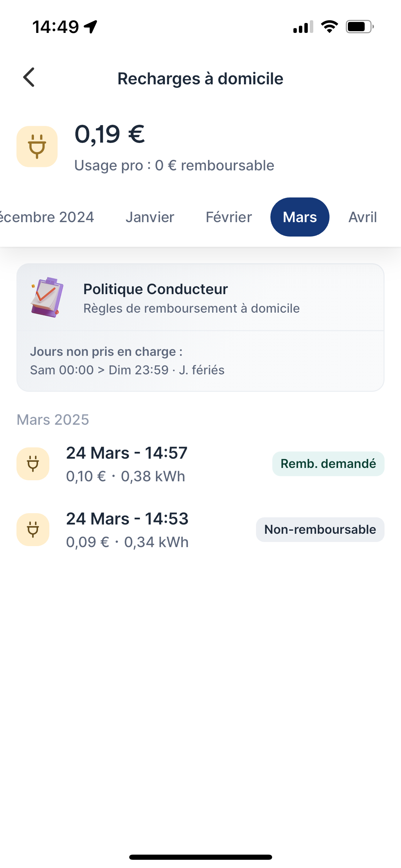The width and height of the screenshot is (401, 868).
Task: Tap the battery status icon
Action: [359, 27]
